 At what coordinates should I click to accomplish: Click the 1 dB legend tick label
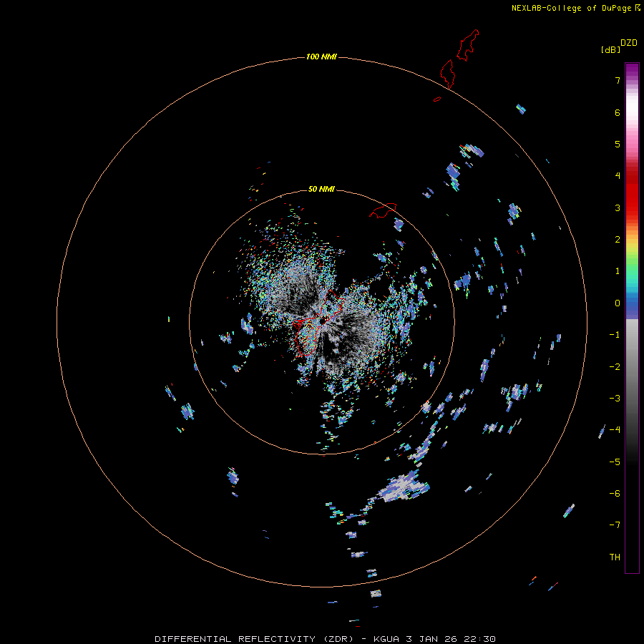618,271
